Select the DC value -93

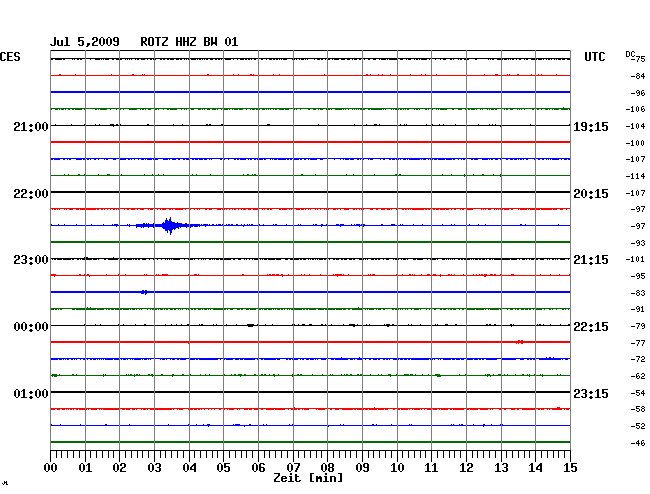coord(638,243)
